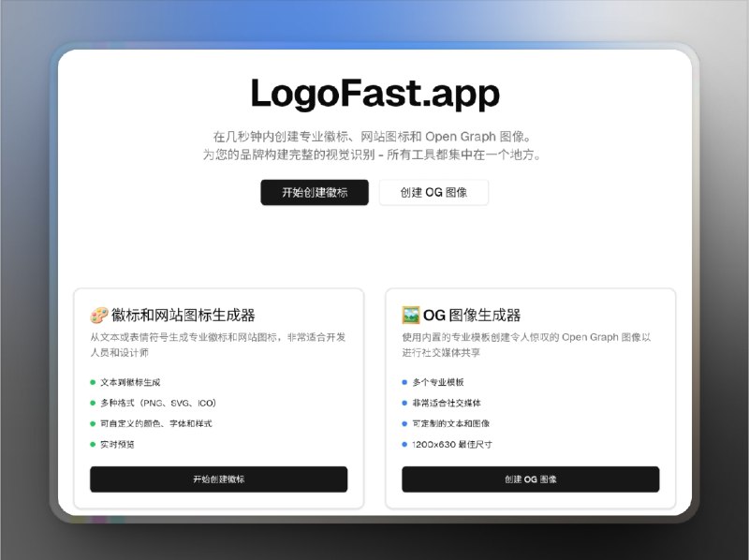Click the 🖼 image icon on the OG generator card
Image resolution: width=749 pixels, height=560 pixels.
[410, 315]
